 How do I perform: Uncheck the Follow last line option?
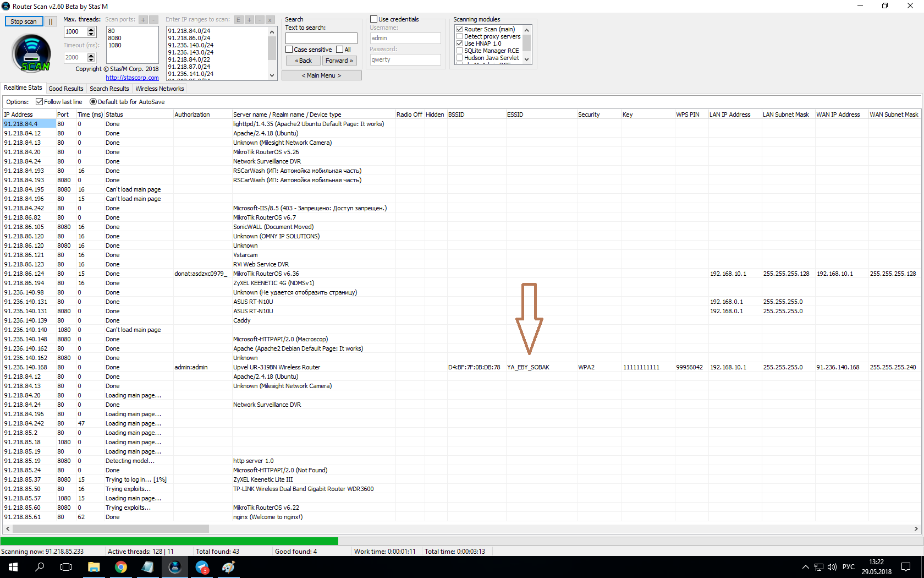pyautogui.click(x=40, y=102)
